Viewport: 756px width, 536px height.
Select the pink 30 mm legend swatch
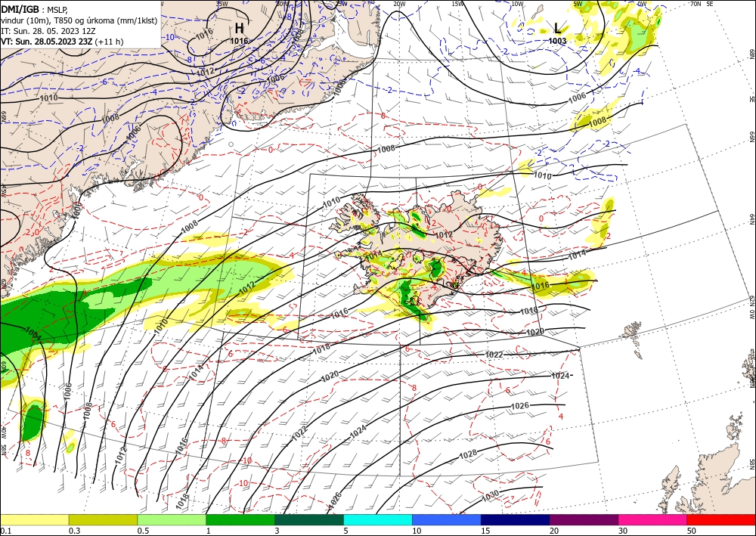653,519
